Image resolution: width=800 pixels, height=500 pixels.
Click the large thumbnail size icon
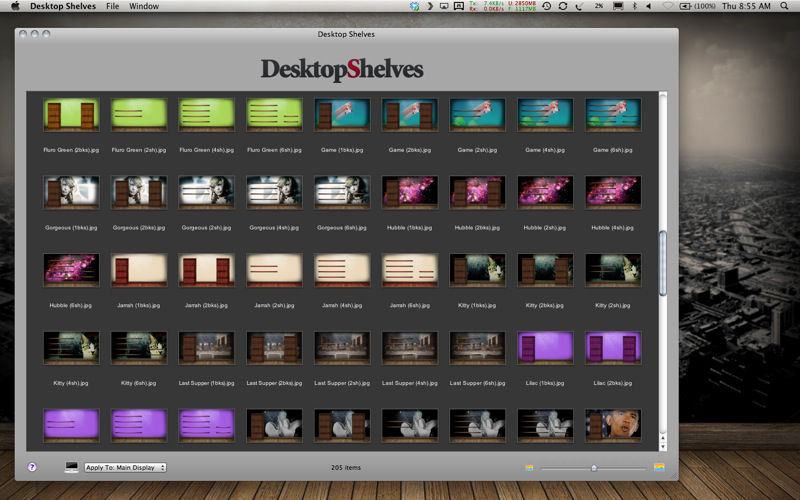tap(659, 467)
